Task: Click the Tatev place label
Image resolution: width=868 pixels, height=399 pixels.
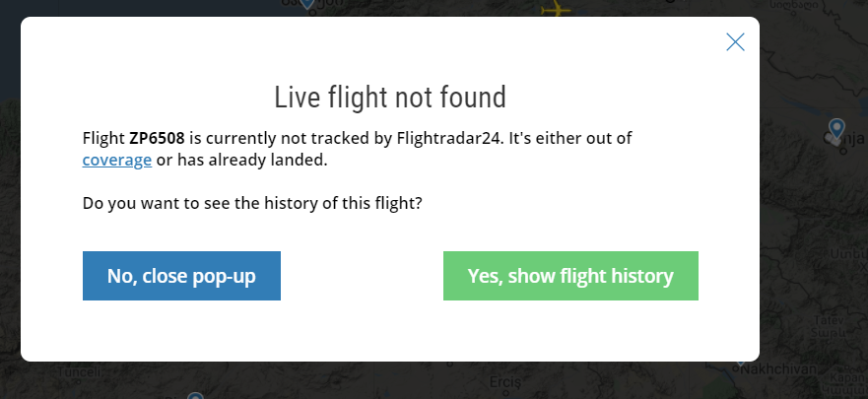Action: (x=829, y=321)
